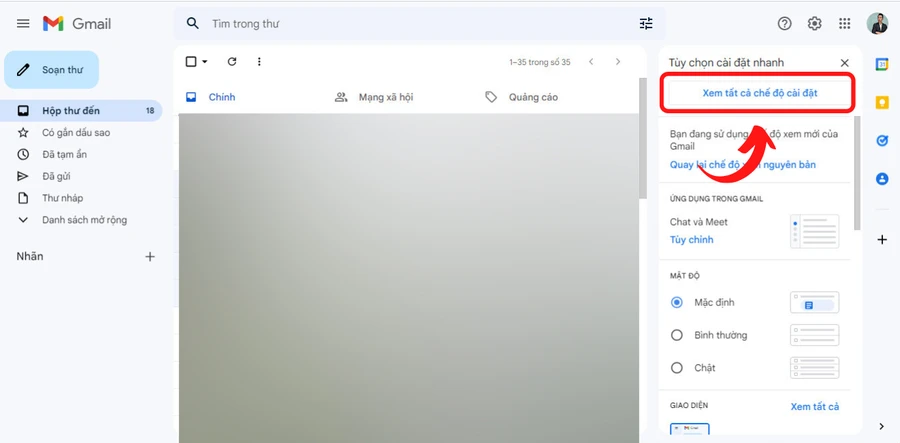
Task: Click the Chat và Meet preview thumbnail
Action: (x=814, y=231)
